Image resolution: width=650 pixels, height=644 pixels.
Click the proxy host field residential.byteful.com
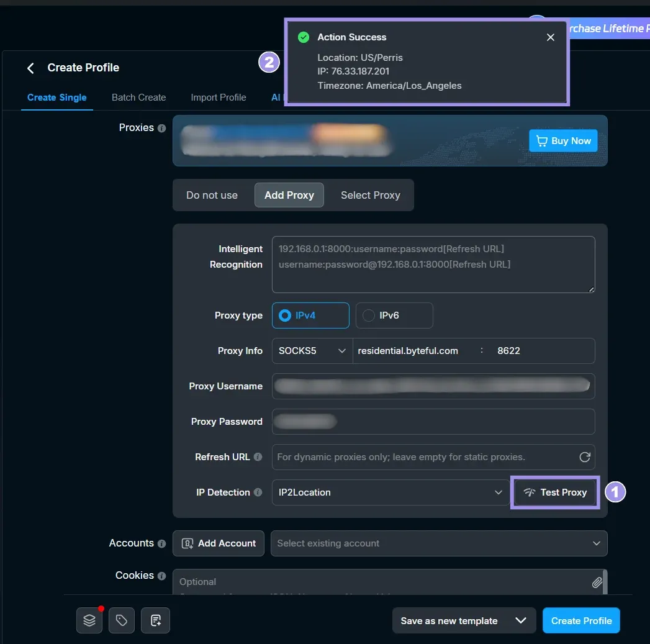(x=415, y=351)
